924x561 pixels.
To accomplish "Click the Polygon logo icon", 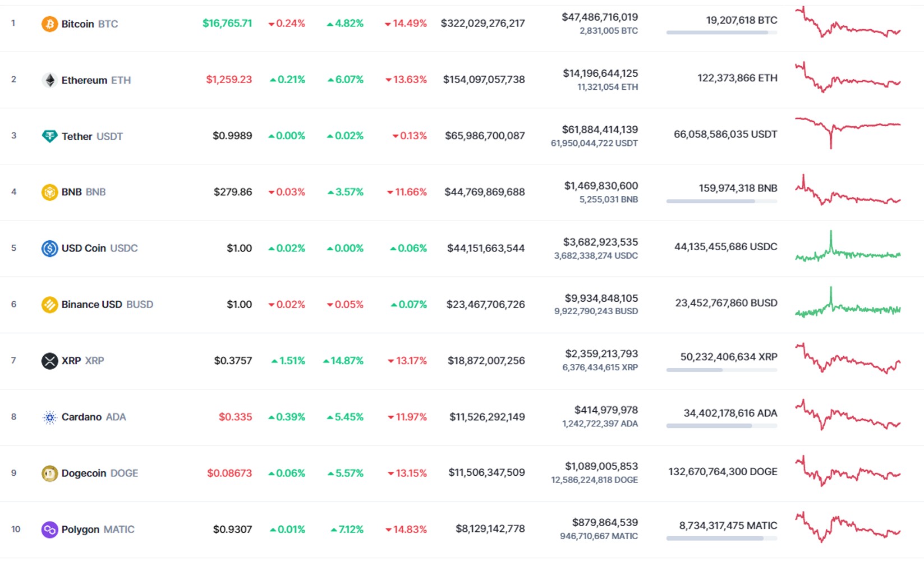I will coord(49,530).
